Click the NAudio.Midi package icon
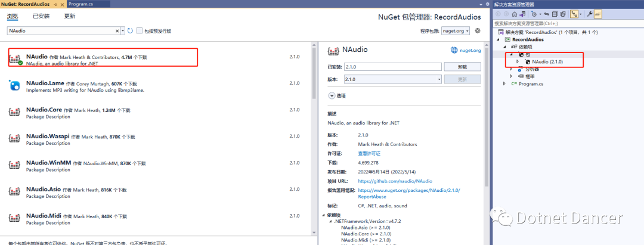 [x=15, y=218]
